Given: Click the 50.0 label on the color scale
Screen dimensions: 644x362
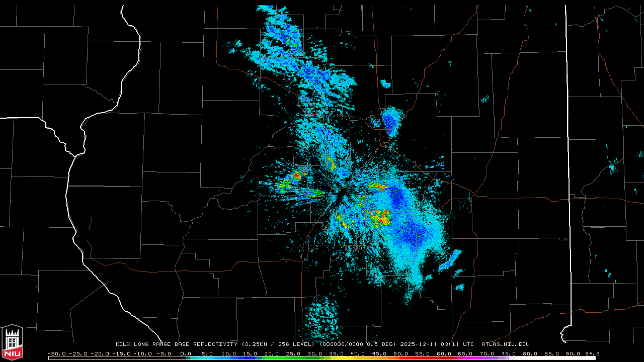Looking at the screenshot, I should 400,353.
